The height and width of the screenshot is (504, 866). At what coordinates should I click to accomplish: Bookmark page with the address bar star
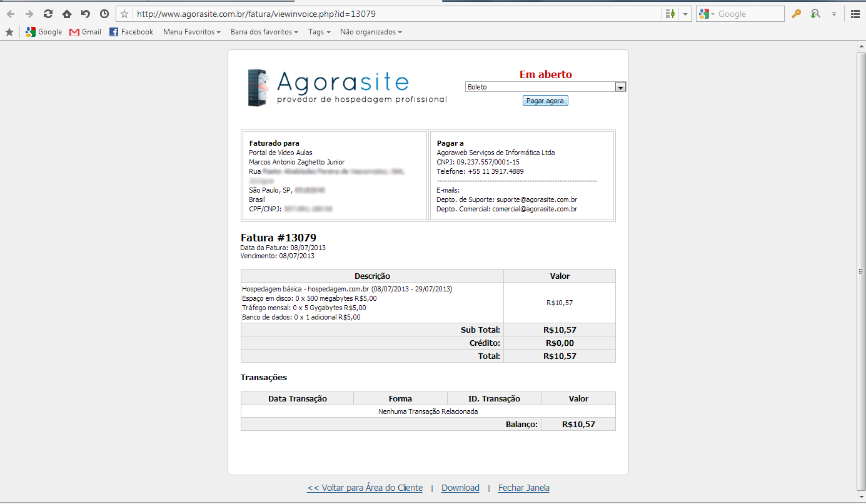point(124,14)
